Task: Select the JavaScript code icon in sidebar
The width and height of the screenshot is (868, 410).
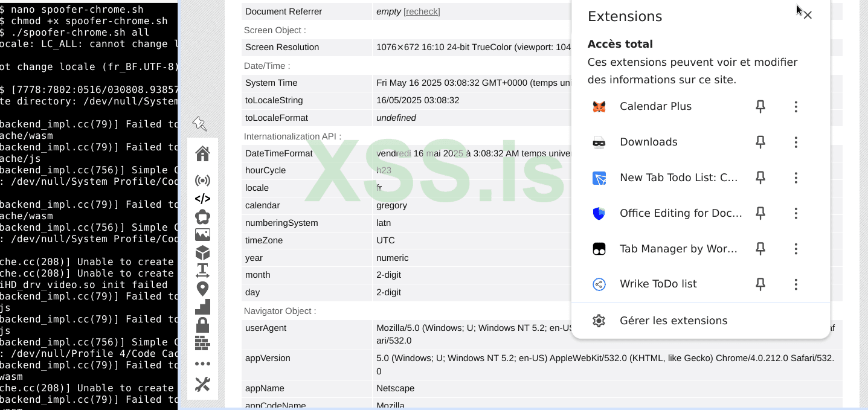Action: tap(202, 198)
